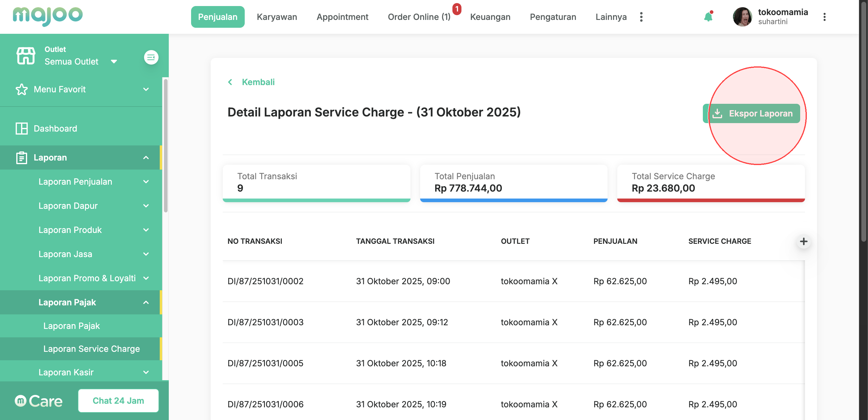Click the Ekspor Laporan button
The height and width of the screenshot is (420, 868).
click(751, 113)
